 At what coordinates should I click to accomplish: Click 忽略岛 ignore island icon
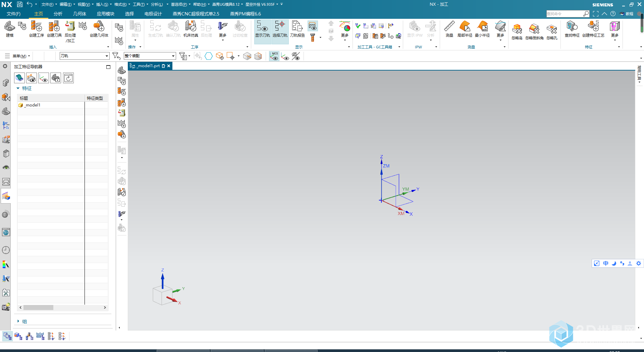pos(517,32)
